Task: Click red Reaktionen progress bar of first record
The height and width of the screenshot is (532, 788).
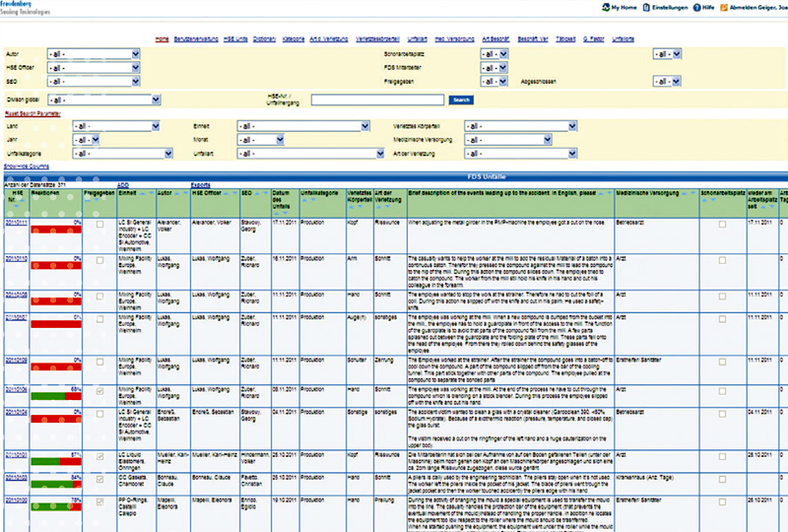Action: (55, 230)
